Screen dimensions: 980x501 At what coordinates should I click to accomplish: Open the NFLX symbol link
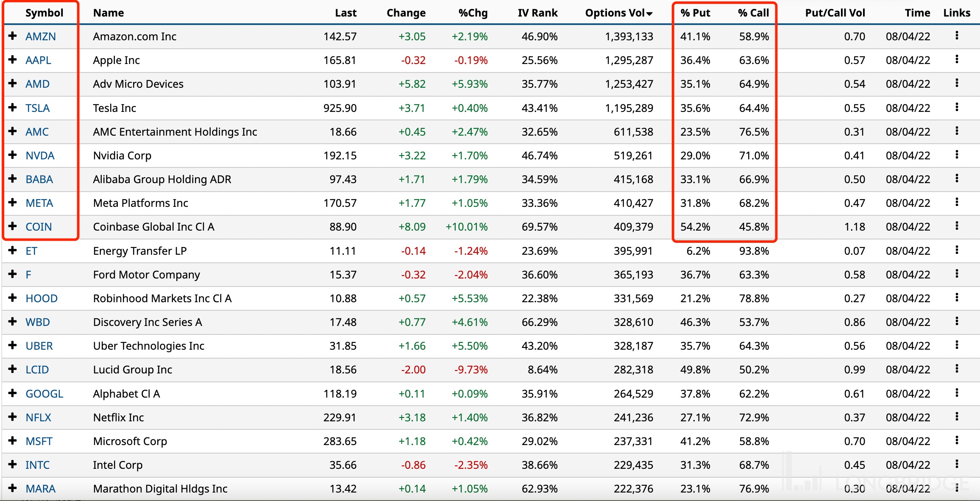pos(38,417)
